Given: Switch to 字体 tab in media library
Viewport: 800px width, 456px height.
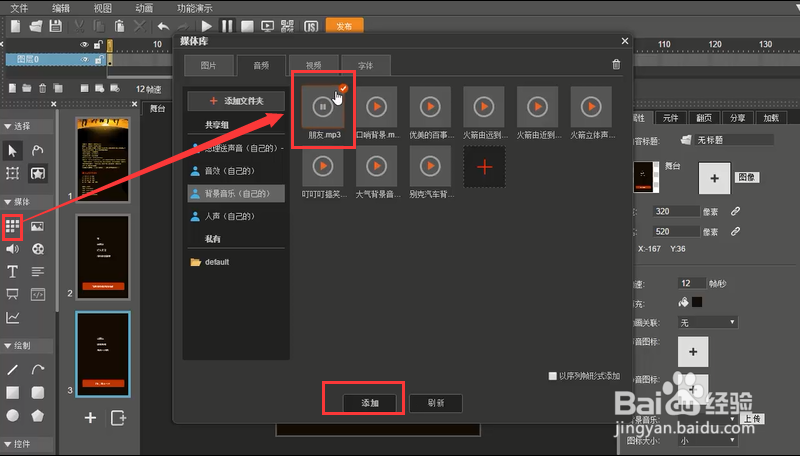Looking at the screenshot, I should click(366, 65).
